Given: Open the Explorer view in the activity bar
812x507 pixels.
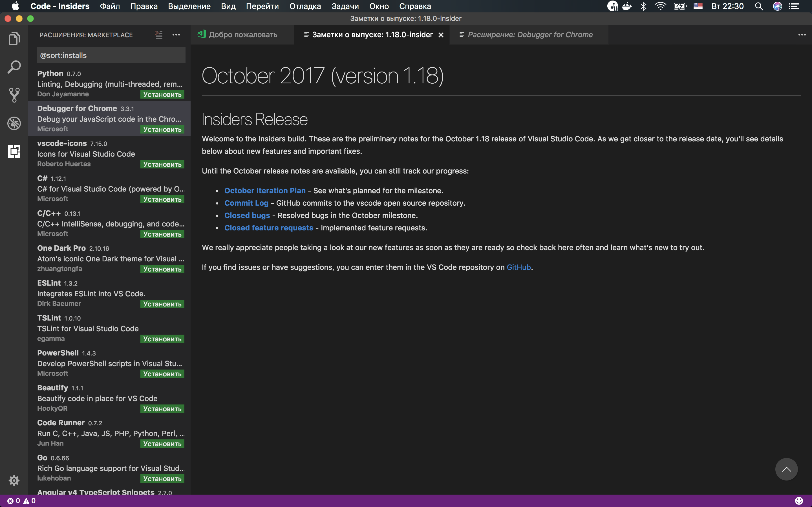Looking at the screenshot, I should (14, 39).
